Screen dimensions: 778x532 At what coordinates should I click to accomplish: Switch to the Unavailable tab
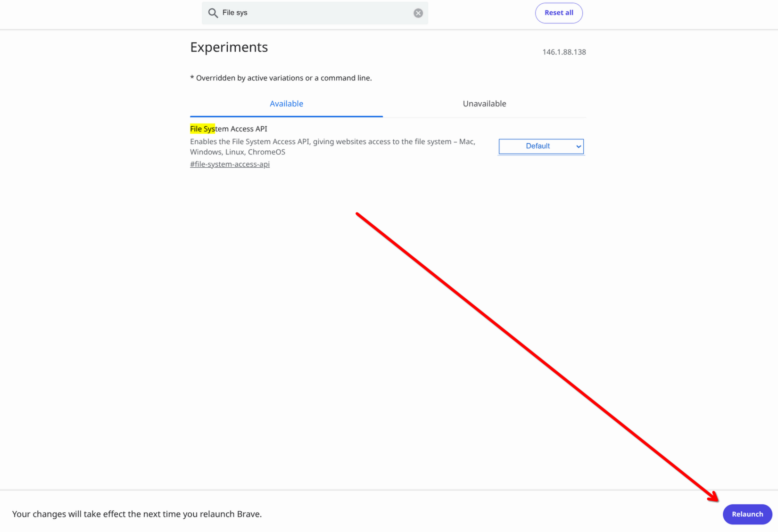(x=484, y=104)
